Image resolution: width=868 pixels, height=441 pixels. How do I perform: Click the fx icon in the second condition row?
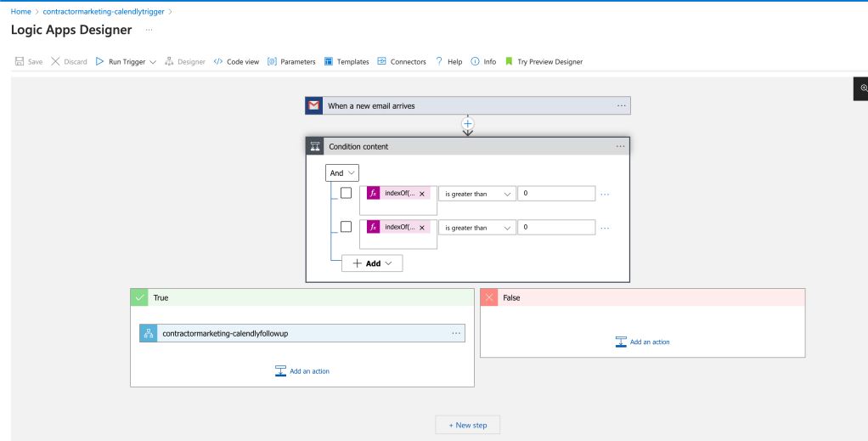pos(373,227)
